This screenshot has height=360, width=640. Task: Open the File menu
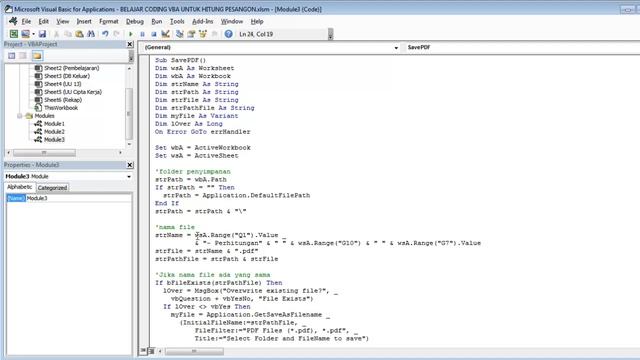tap(26, 21)
